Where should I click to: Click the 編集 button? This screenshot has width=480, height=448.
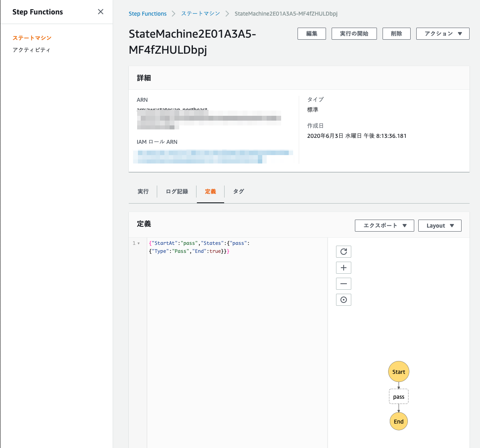[312, 34]
